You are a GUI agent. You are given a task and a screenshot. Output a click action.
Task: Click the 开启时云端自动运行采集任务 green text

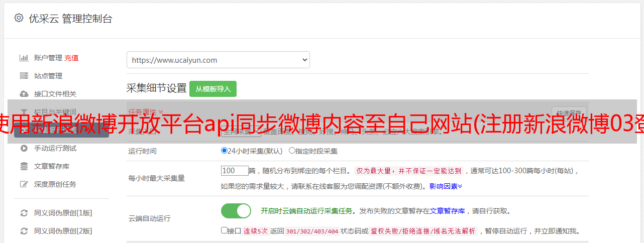(307, 211)
